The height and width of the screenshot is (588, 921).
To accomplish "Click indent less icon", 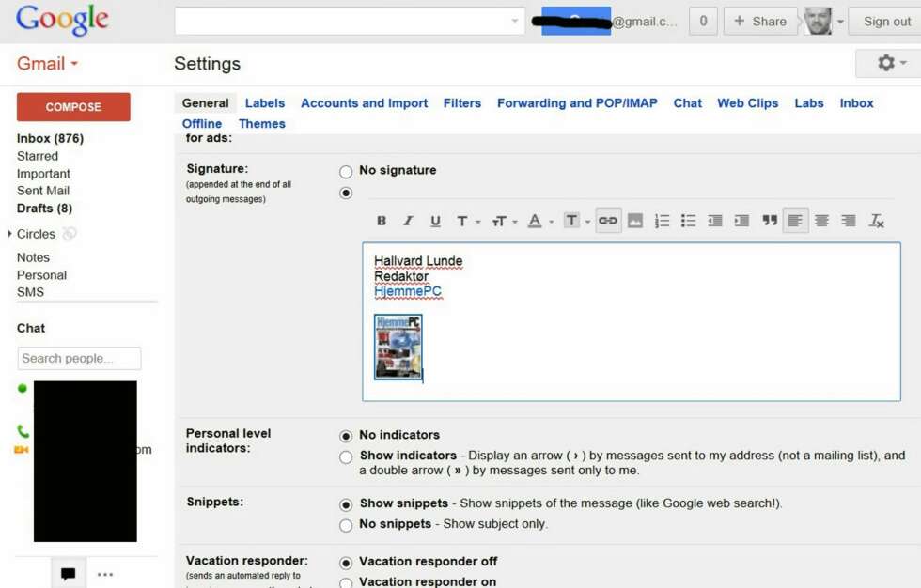I will click(x=715, y=221).
